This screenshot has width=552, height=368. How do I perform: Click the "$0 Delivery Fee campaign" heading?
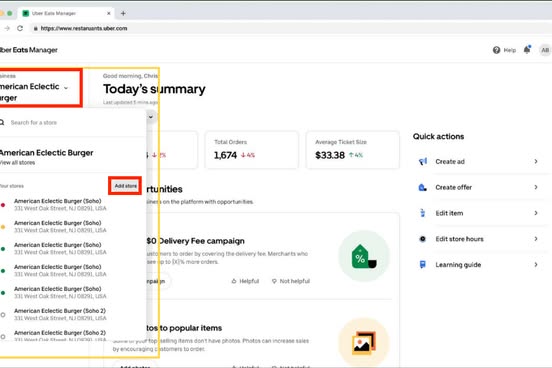196,241
